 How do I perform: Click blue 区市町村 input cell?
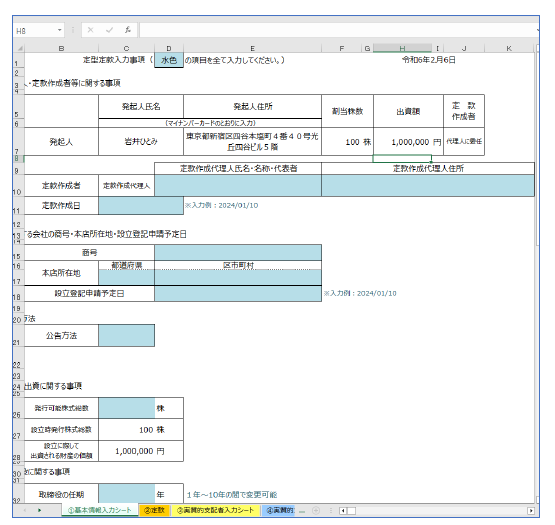[238, 277]
